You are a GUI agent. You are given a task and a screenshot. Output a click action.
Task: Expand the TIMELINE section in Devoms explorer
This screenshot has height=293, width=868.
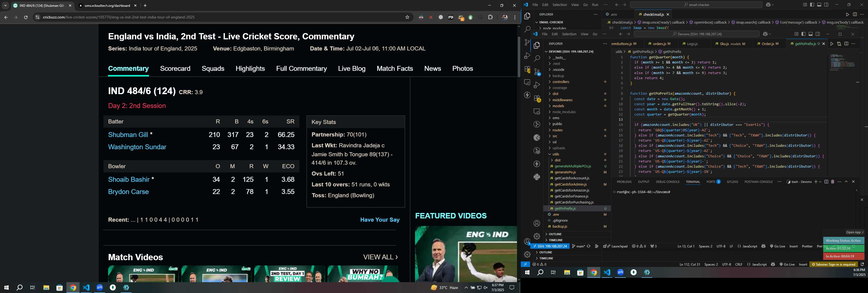tap(577, 240)
